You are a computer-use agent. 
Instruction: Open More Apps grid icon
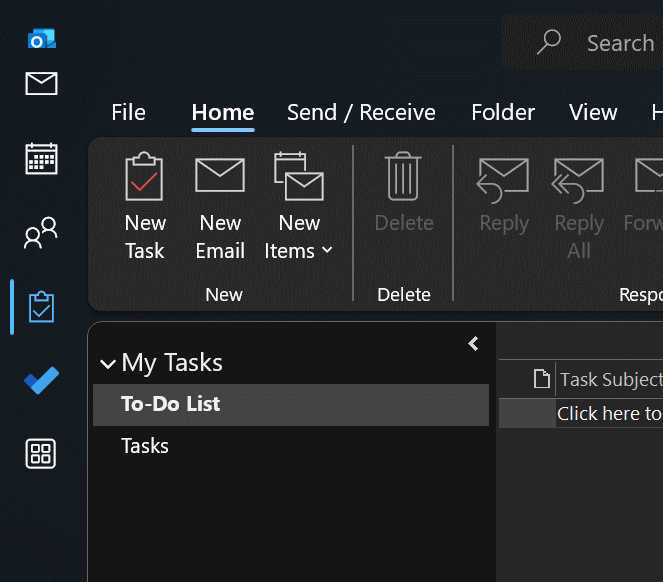click(x=41, y=453)
